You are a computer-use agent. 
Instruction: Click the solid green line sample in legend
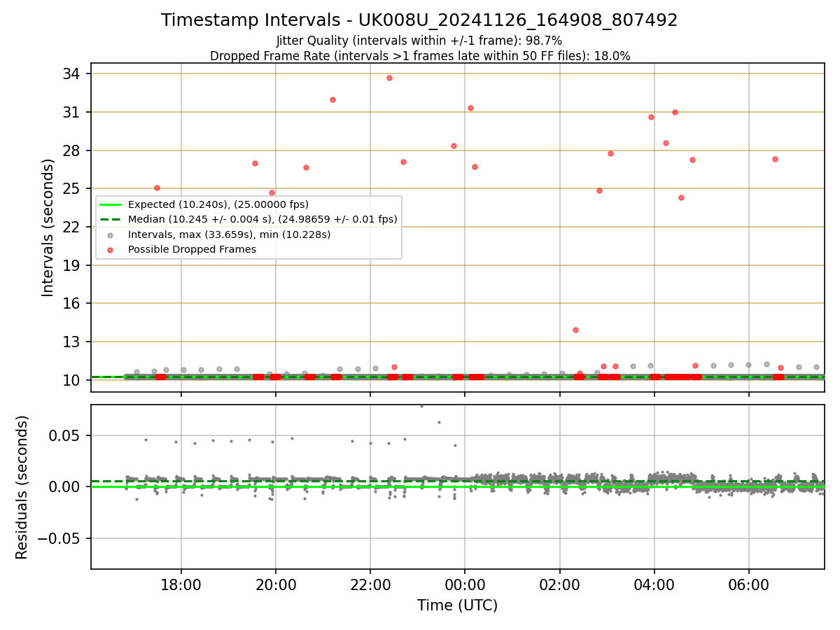tap(111, 204)
